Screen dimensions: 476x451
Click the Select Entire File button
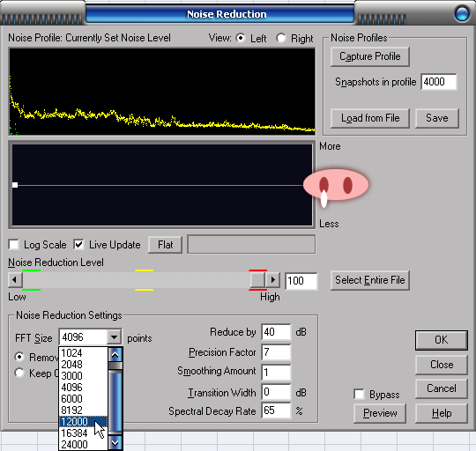[x=370, y=280]
